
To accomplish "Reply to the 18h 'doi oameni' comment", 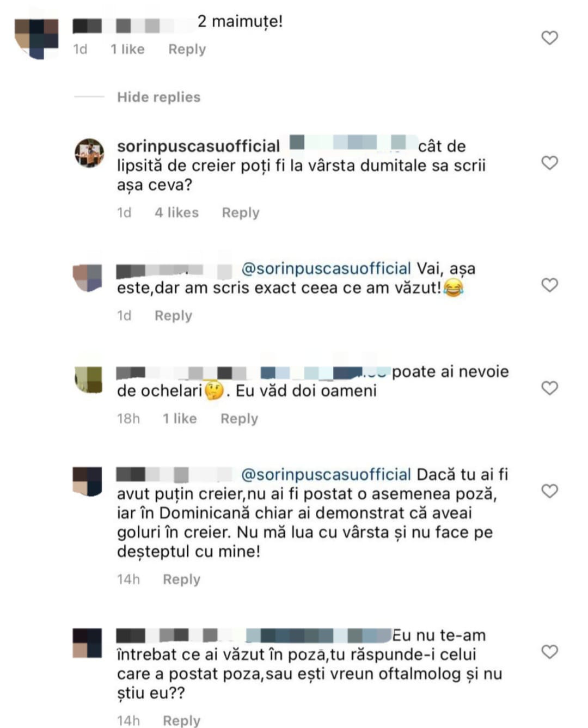I will click(239, 418).
